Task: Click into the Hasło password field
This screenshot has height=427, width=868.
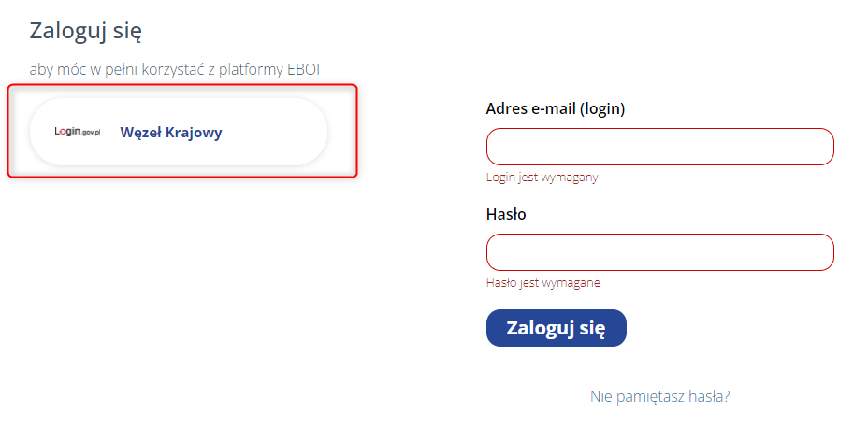Action: tap(659, 252)
